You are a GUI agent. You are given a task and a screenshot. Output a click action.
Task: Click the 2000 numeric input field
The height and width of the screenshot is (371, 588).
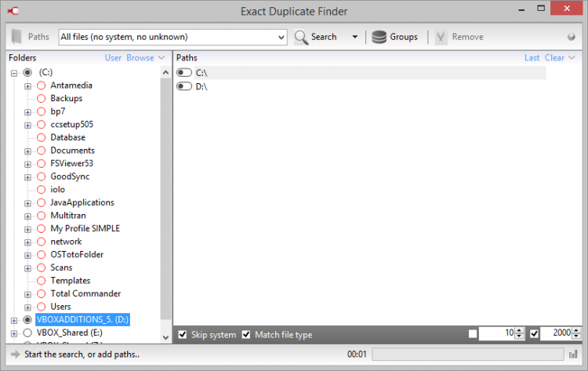pos(556,333)
